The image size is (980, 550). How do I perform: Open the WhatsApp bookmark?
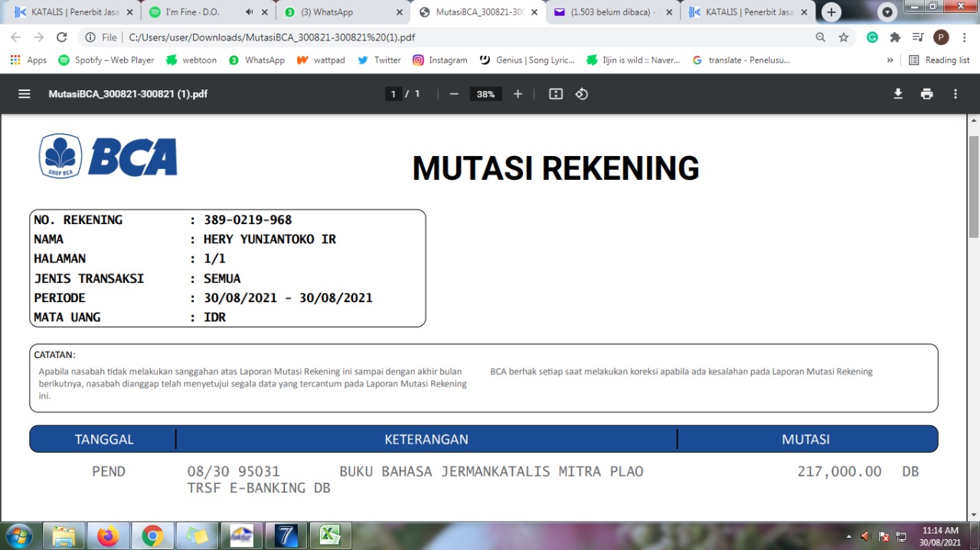tap(256, 60)
